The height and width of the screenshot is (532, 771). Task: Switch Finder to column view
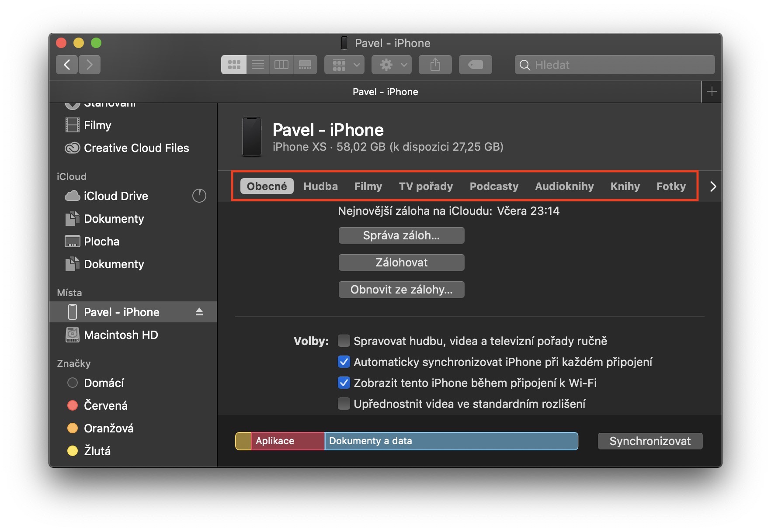[x=281, y=65]
